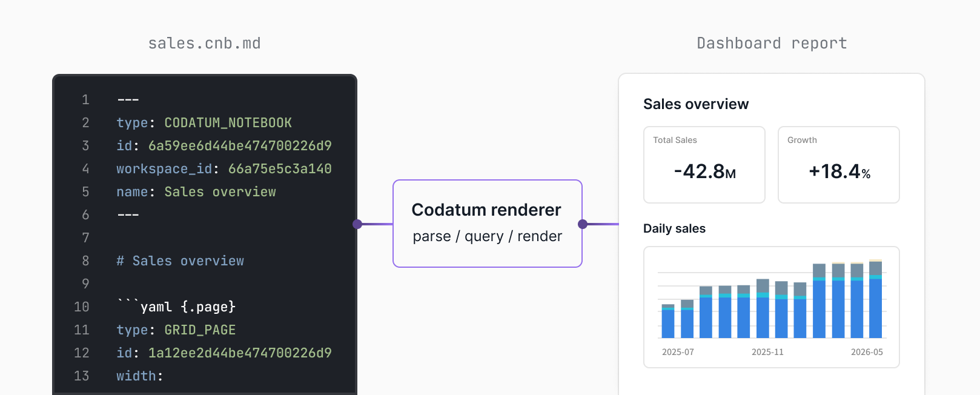Click the 2025-07 axis label
The height and width of the screenshot is (395, 980).
pos(678,352)
